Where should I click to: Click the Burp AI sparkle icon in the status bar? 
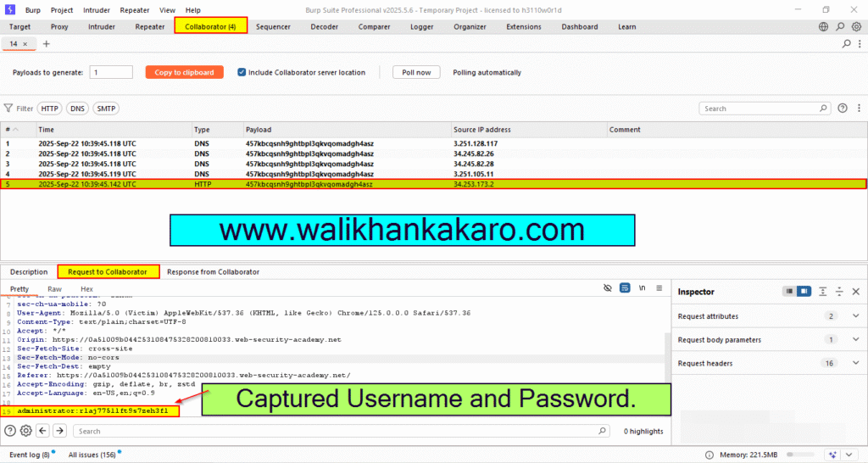(x=832, y=455)
